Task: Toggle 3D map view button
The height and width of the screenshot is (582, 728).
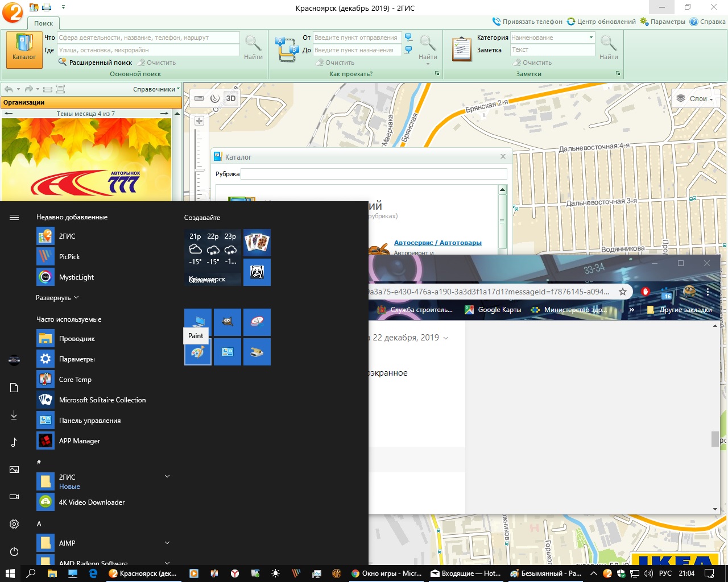Action: (x=231, y=98)
